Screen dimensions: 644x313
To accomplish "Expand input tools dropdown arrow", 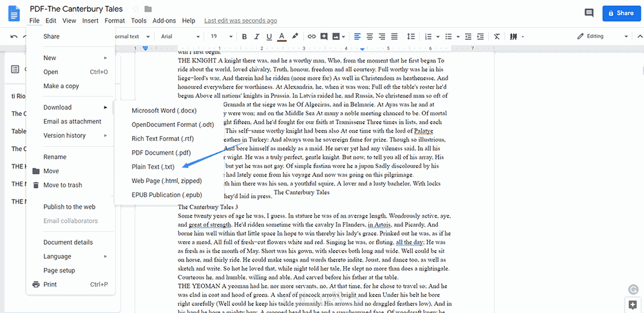I will pos(523,37).
